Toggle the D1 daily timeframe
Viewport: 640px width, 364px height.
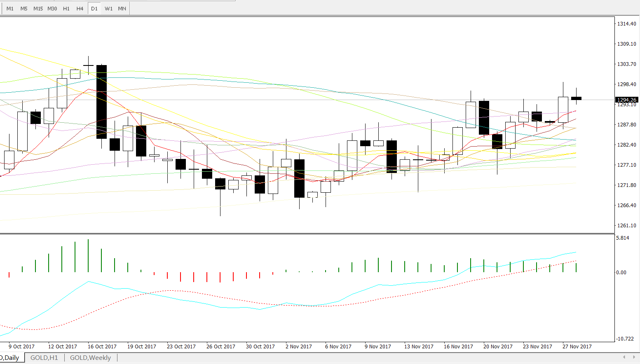click(94, 9)
